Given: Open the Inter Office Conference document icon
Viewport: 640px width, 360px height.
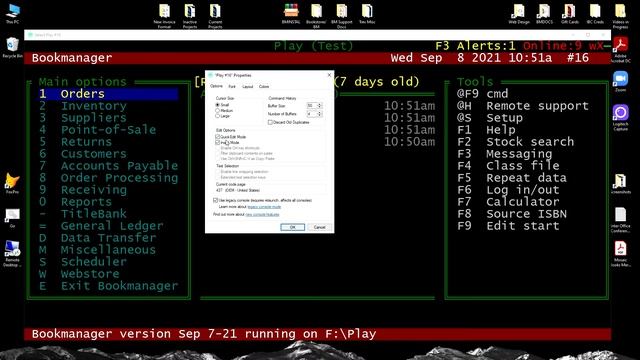Looking at the screenshot, I should coord(620,220).
